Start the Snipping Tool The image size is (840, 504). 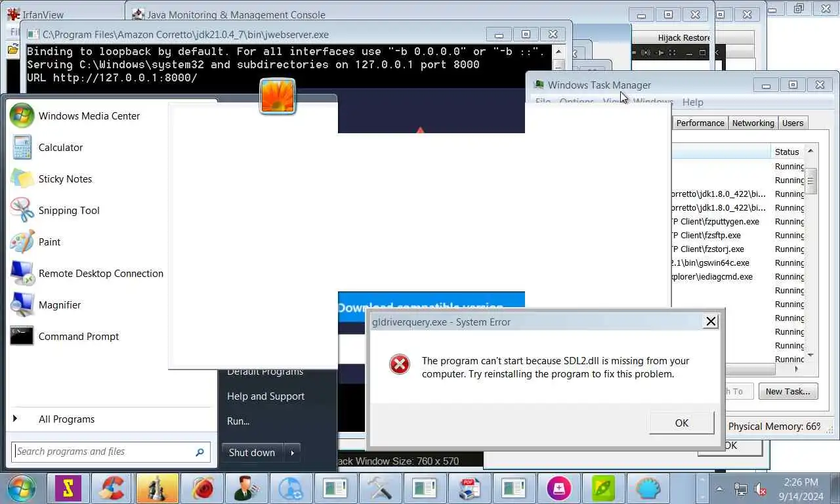click(x=69, y=211)
